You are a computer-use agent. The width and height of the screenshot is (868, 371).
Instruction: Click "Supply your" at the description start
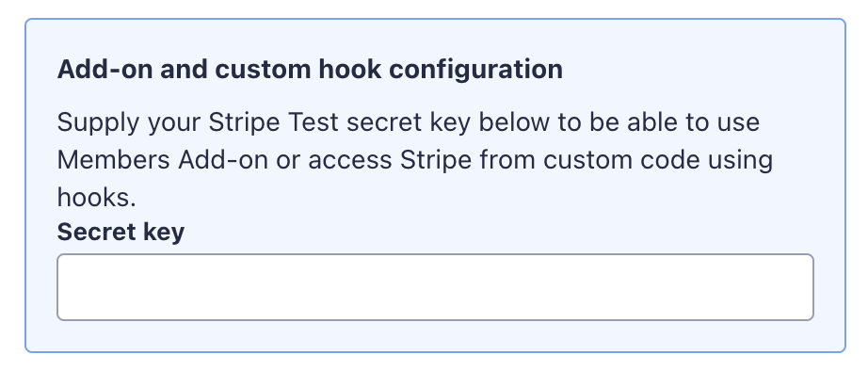point(128,123)
